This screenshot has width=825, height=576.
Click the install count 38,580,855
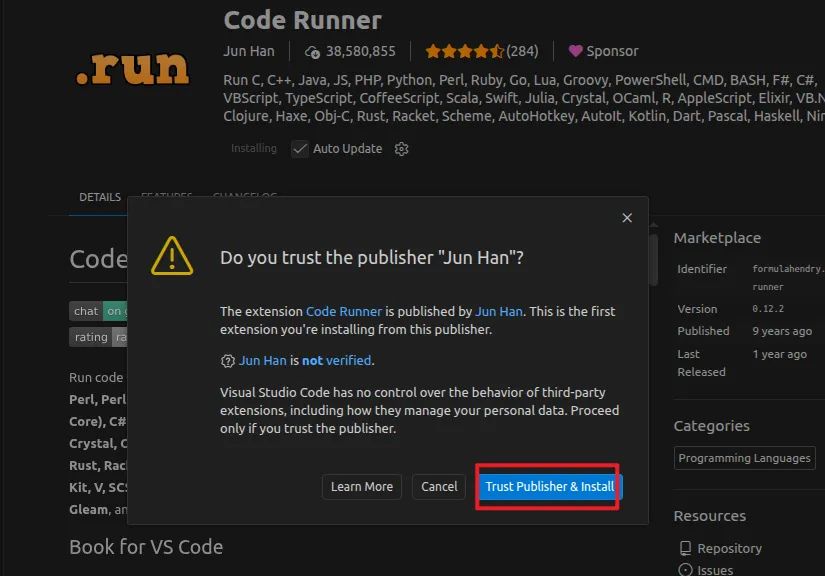(360, 51)
